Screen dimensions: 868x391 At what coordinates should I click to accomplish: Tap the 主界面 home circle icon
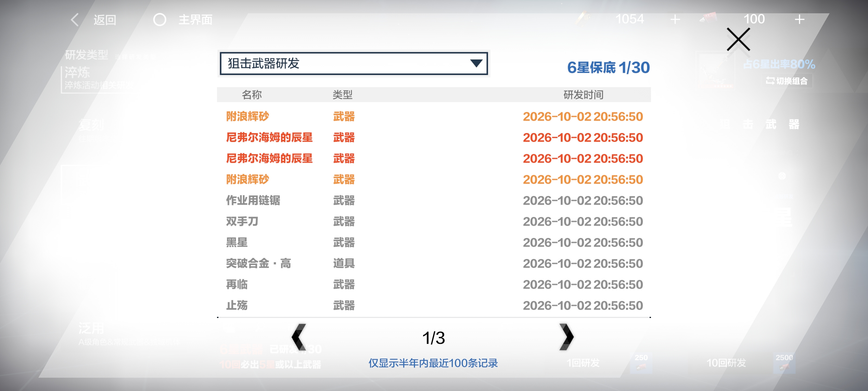pos(159,20)
